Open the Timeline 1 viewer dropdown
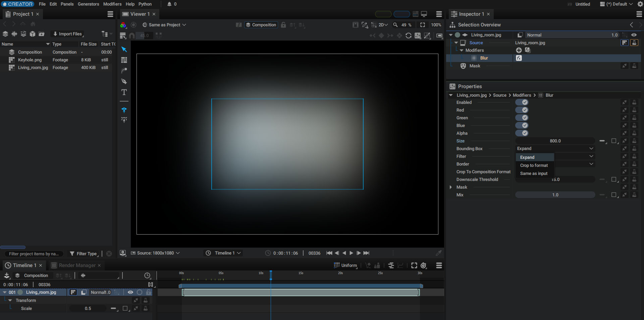Image resolution: width=644 pixels, height=320 pixels. click(x=223, y=253)
